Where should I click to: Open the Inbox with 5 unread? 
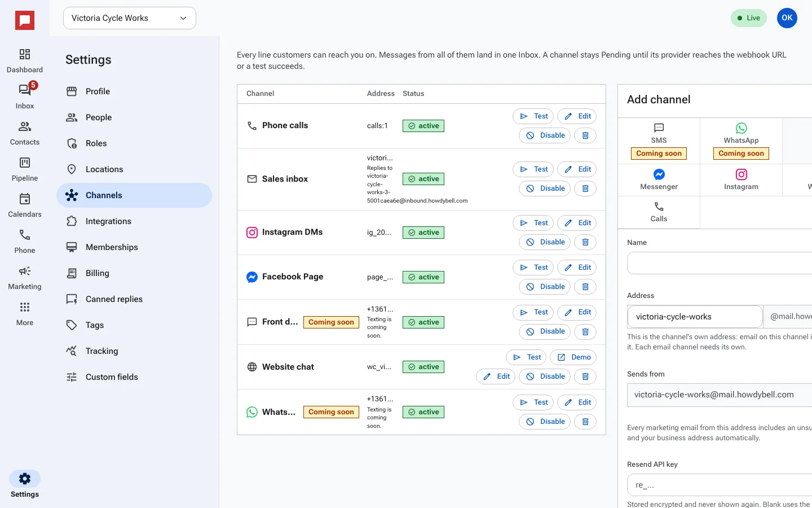coord(25,97)
